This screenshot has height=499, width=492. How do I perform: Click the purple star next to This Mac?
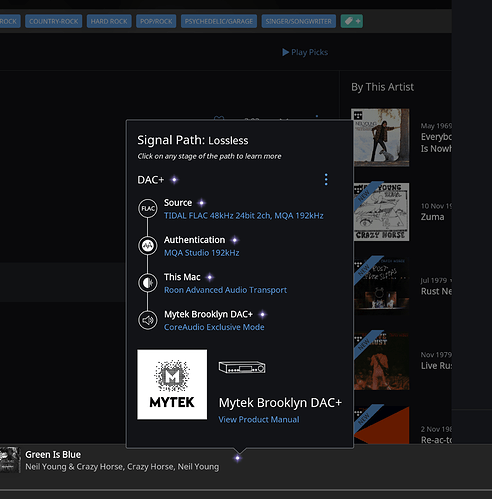pos(210,277)
